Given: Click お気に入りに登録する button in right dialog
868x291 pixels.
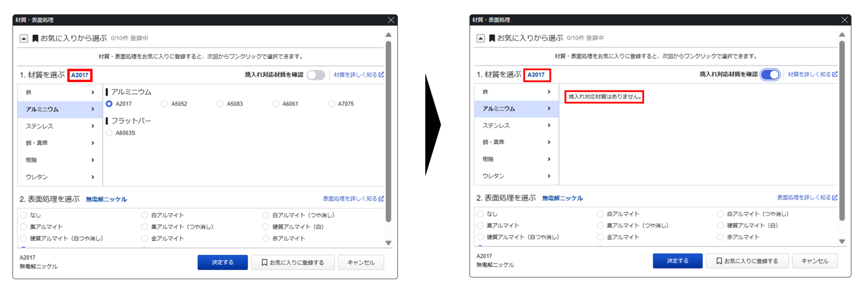Looking at the screenshot, I should pyautogui.click(x=747, y=261).
